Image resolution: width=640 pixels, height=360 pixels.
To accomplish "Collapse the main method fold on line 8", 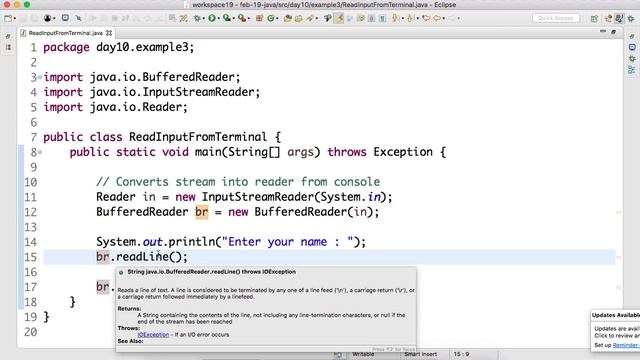I will tap(40, 152).
